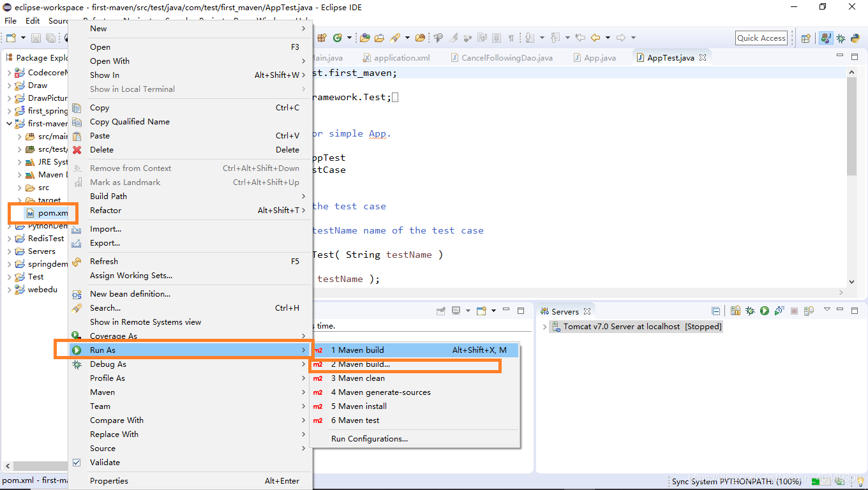Minimize the Servers view panel

tap(840, 310)
